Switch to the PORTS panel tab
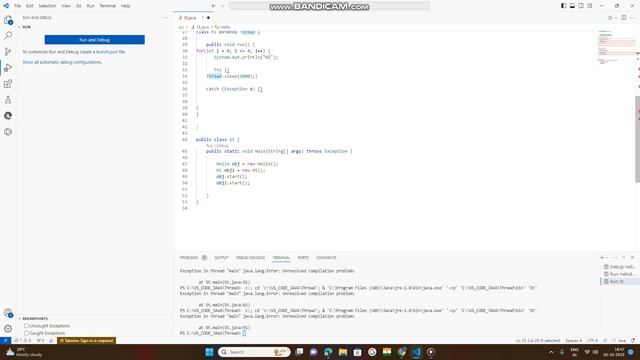 [x=303, y=258]
